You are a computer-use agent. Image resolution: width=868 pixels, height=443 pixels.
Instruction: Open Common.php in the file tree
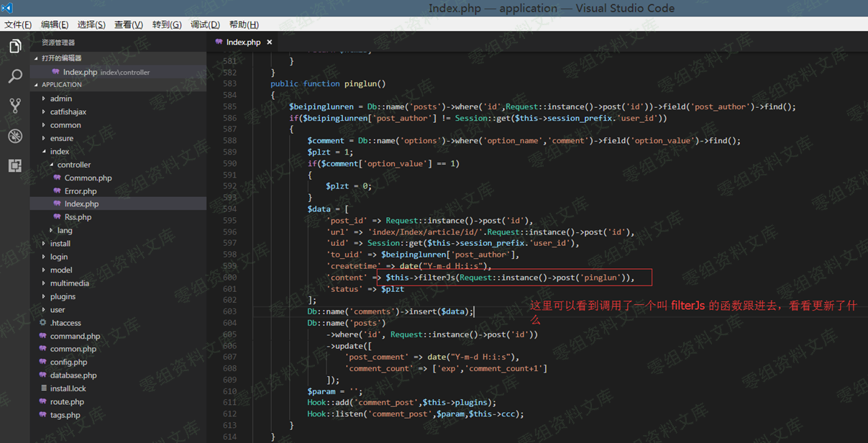[88, 178]
